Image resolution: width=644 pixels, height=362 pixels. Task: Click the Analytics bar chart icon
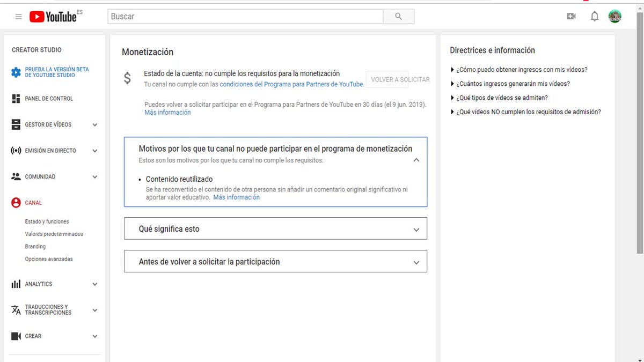click(x=16, y=284)
